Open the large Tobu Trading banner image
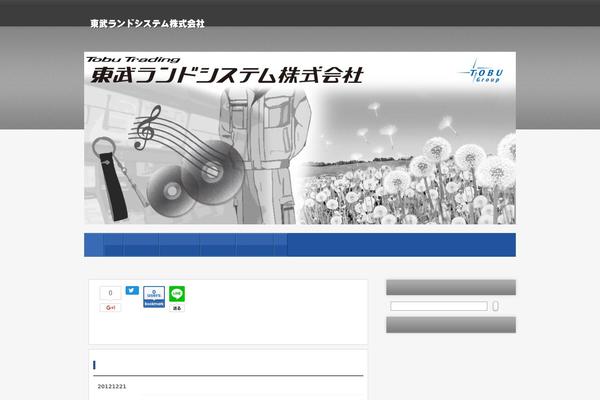The width and height of the screenshot is (600, 400). [300, 138]
